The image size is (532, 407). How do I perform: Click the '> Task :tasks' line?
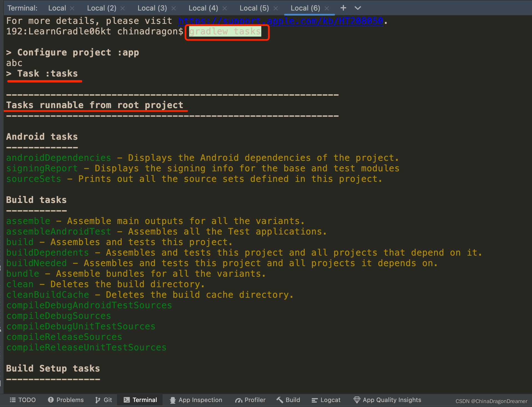click(42, 73)
